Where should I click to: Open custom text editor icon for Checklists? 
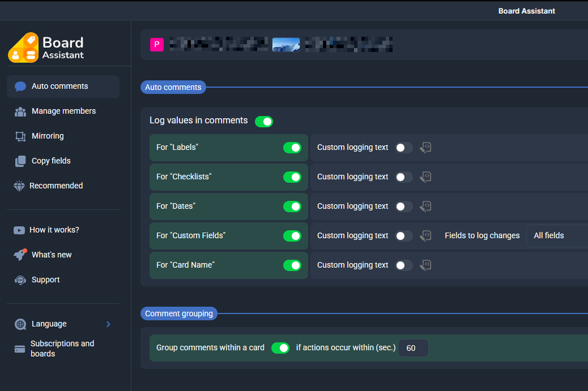coord(426,177)
